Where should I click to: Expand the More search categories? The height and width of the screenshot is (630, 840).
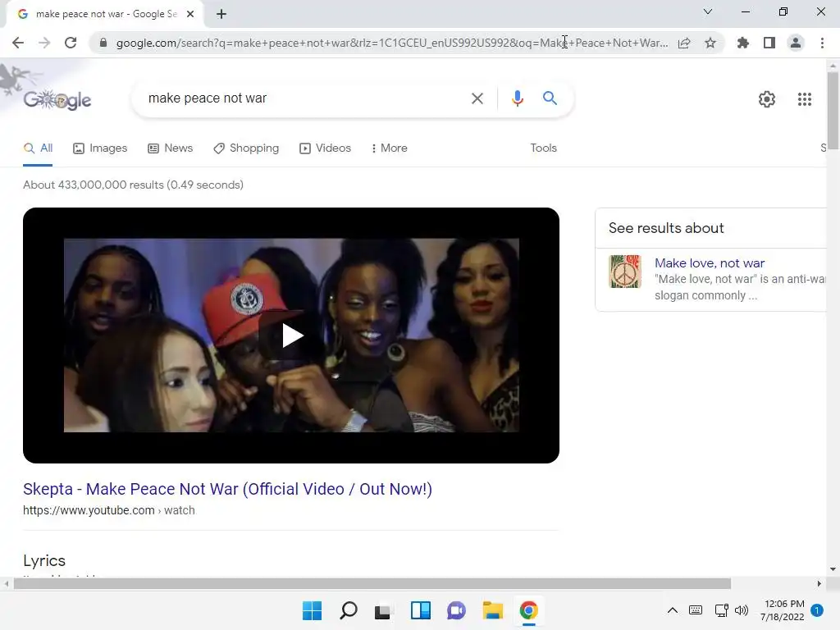pyautogui.click(x=389, y=148)
